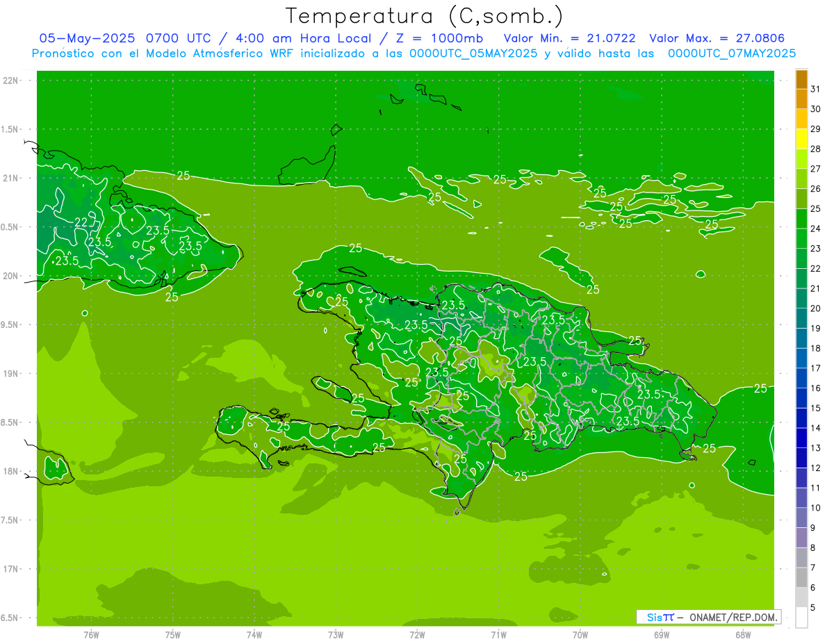834x644 pixels.
Task: Click 'Valor Max. = 27.0806' readout
Action: (717, 38)
